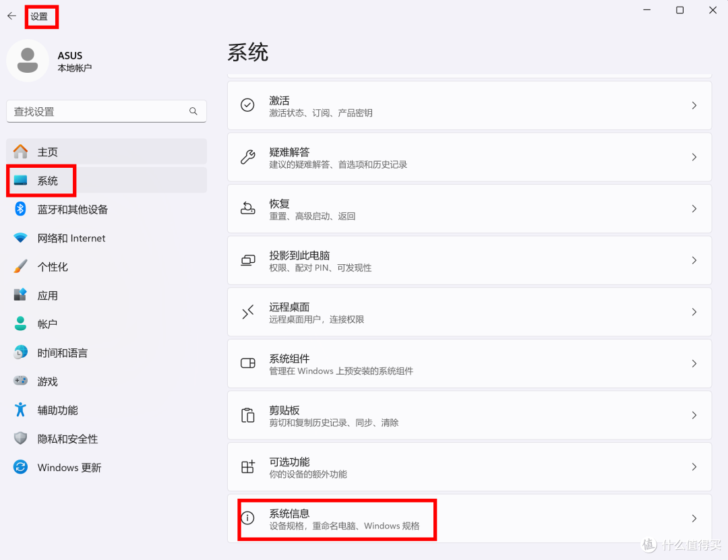Image resolution: width=728 pixels, height=560 pixels.
Task: Select 主页 in the sidebar
Action: point(107,152)
